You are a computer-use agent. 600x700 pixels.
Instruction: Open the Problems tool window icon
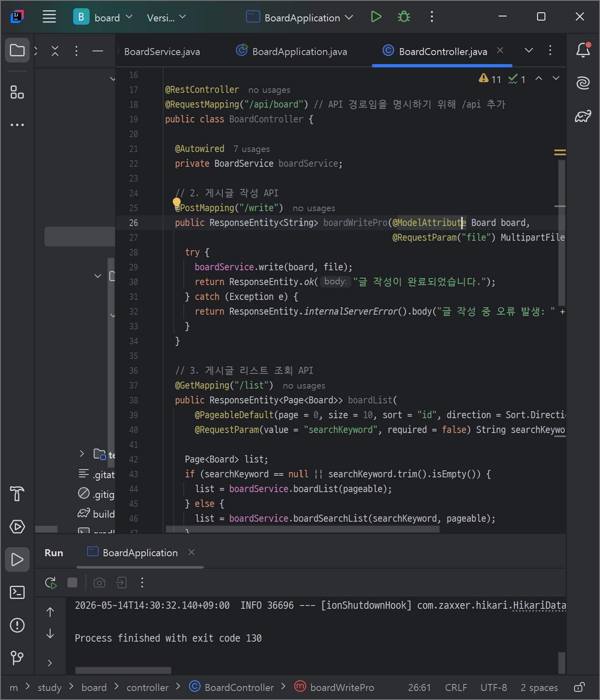(x=17, y=625)
